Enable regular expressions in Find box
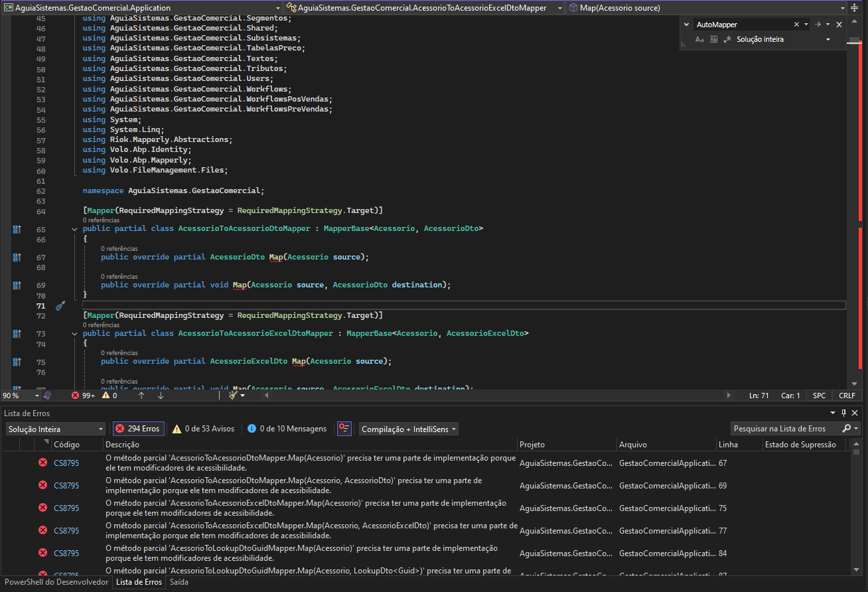The image size is (868, 592). click(x=727, y=40)
